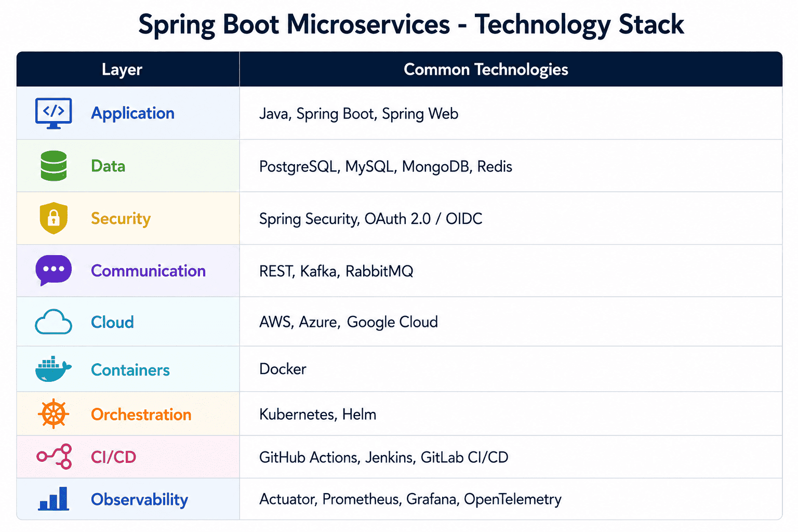The height and width of the screenshot is (532, 798).
Task: Click the Cloud outline icon
Action: [54, 322]
